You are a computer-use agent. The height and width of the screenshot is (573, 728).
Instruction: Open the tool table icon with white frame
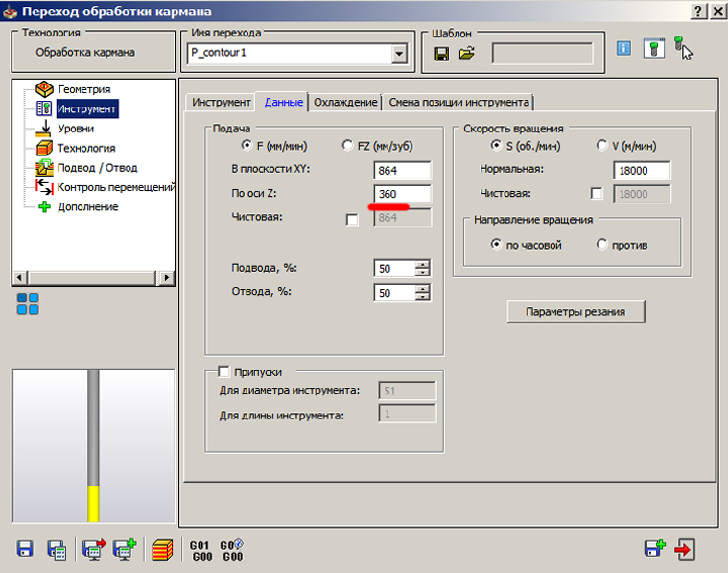click(x=654, y=48)
